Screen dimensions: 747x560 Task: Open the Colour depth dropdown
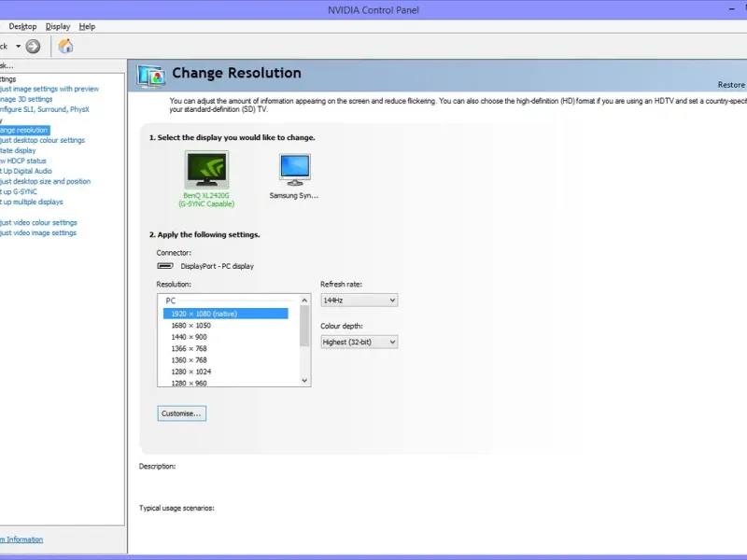tap(359, 342)
